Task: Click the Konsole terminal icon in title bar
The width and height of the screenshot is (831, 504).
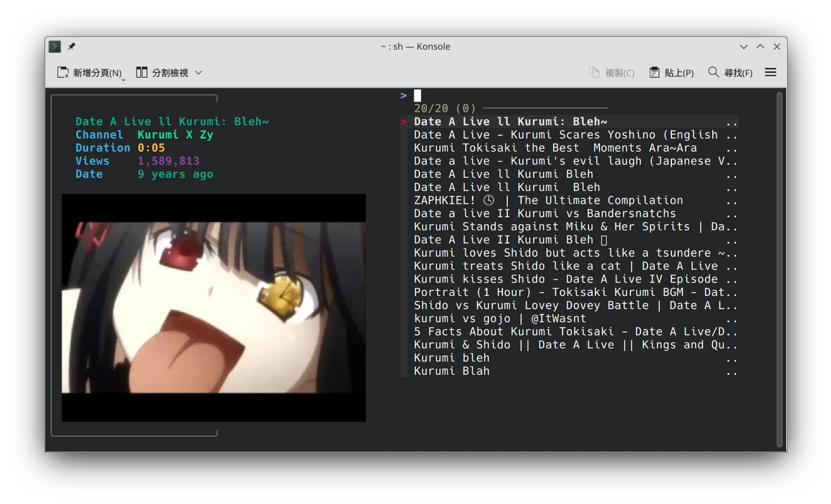Action: (55, 46)
